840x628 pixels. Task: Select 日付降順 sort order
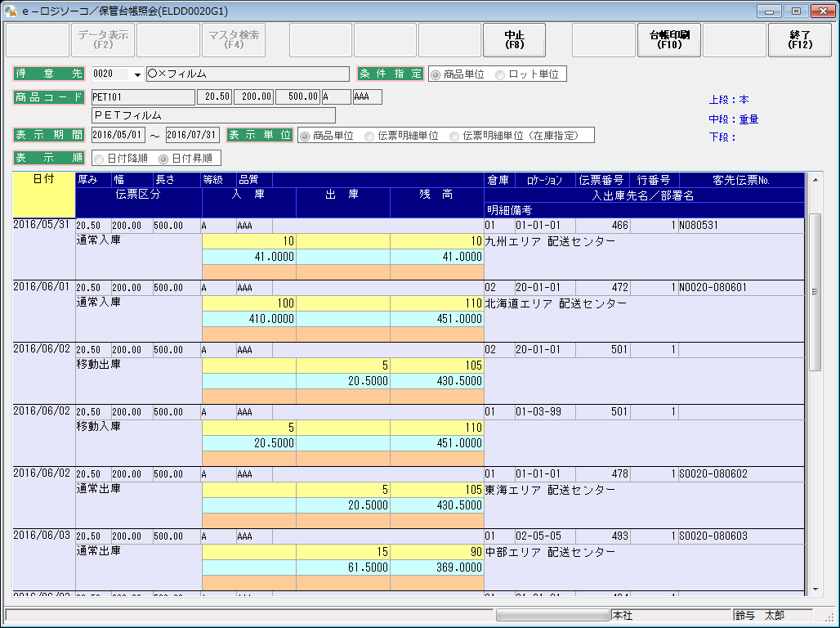pyautogui.click(x=99, y=159)
